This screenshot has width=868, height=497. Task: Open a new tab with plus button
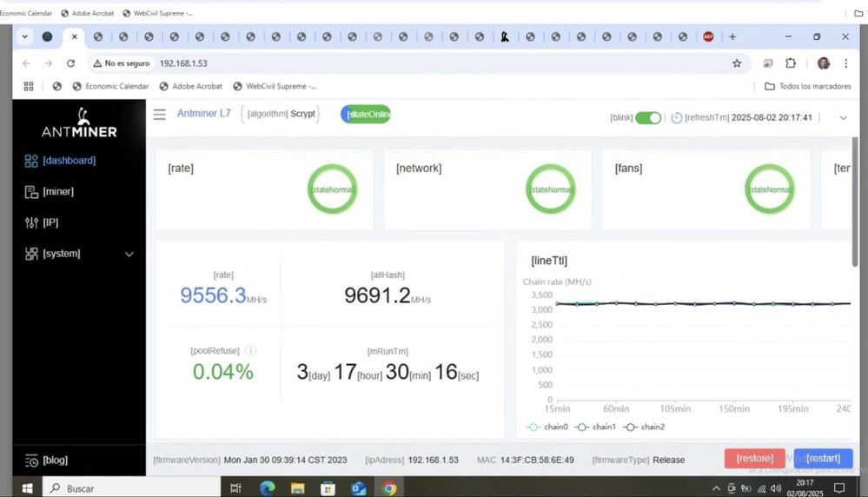tap(732, 36)
